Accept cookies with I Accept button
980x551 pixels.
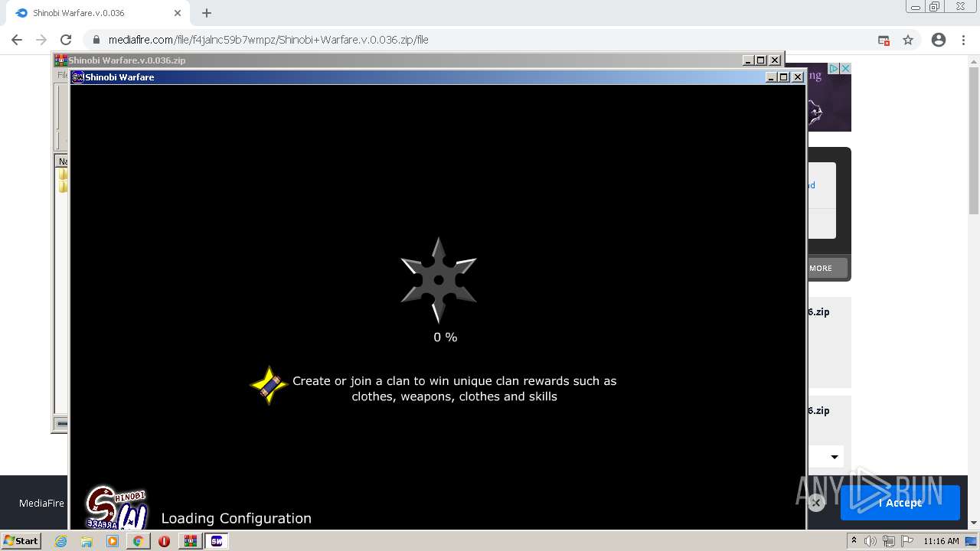point(900,503)
